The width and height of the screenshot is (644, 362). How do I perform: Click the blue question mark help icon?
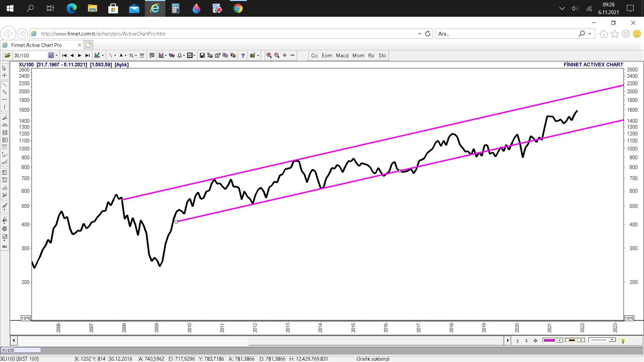coord(243,55)
